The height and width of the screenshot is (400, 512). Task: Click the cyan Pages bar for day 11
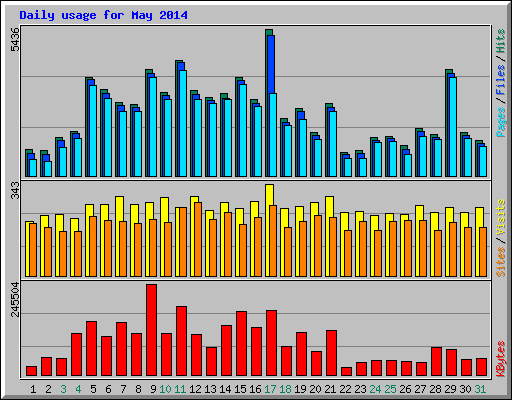coord(183,123)
